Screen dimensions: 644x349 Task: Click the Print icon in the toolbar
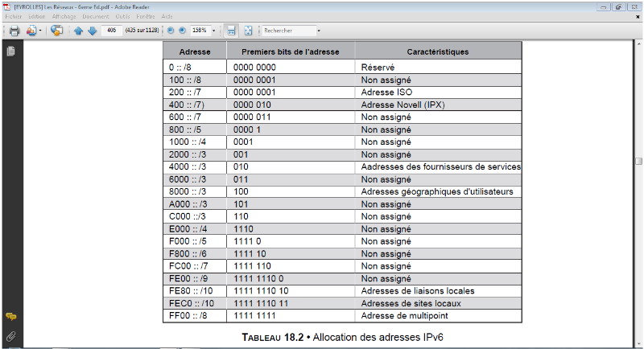pyautogui.click(x=14, y=31)
